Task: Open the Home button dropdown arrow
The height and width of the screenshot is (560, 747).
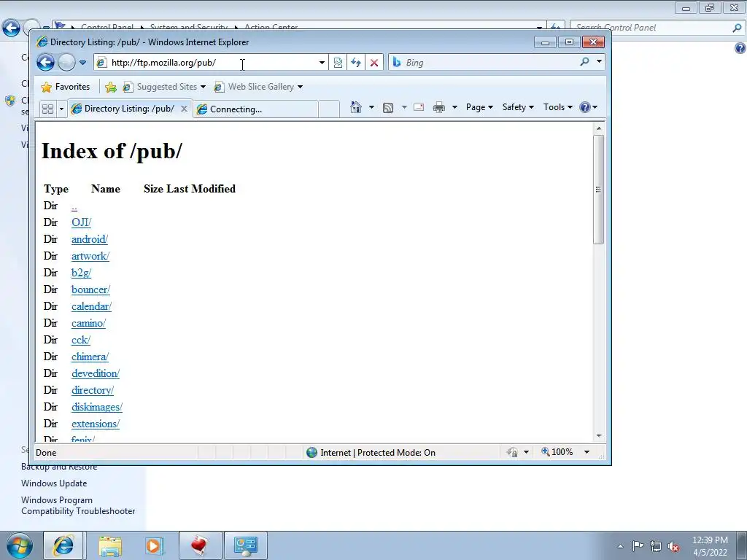Action: (x=371, y=107)
